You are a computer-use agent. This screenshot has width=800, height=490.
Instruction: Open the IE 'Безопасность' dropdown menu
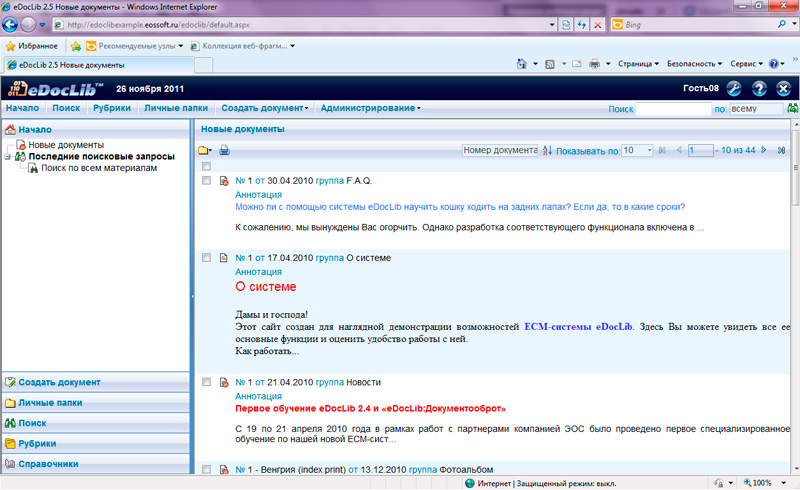(x=694, y=64)
